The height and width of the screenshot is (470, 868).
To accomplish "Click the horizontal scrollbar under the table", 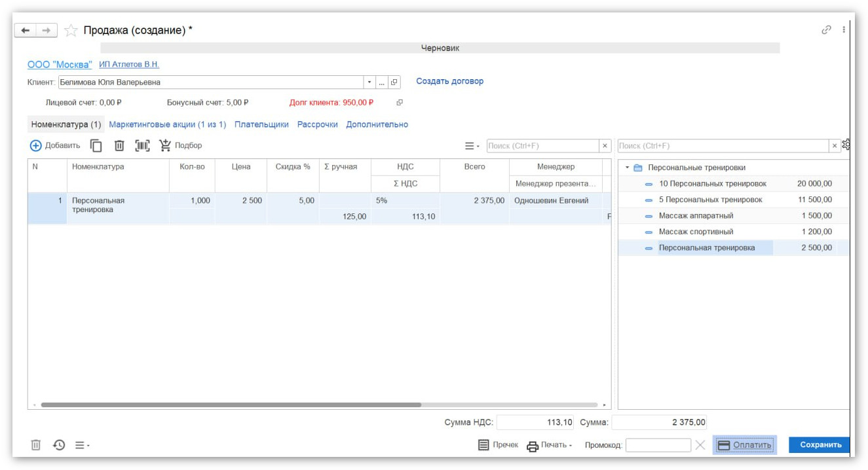I will [x=231, y=405].
